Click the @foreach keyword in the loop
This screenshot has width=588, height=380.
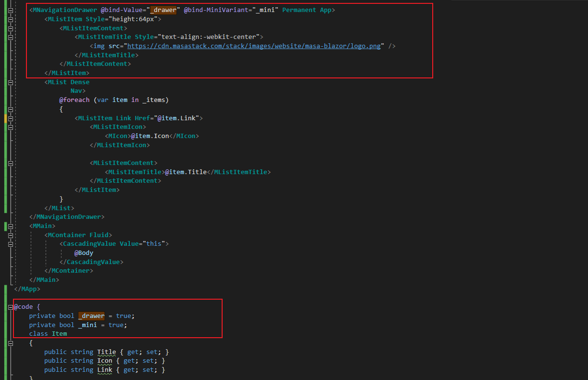[75, 100]
